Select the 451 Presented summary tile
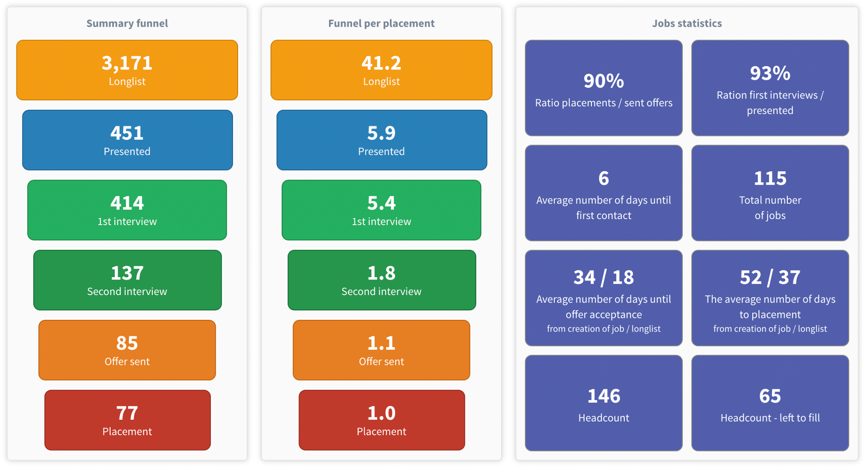Screen dimensions: 868x468 coord(127,140)
